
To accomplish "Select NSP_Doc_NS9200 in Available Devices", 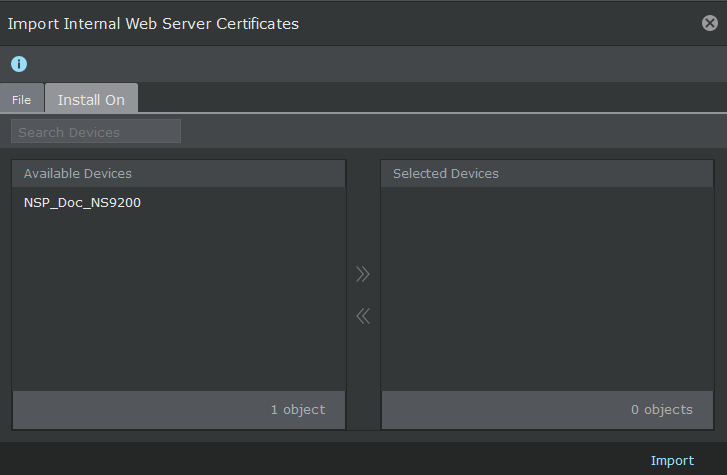I will (x=179, y=203).
